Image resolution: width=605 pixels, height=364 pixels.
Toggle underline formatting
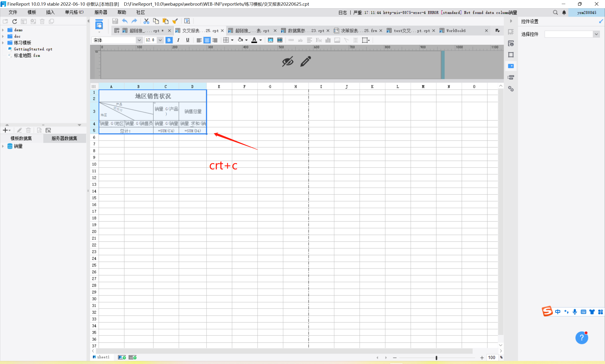pos(187,40)
